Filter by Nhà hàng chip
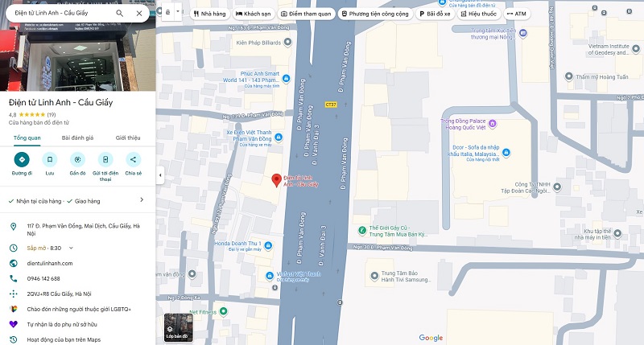Image resolution: width=644 pixels, height=345 pixels. pos(210,14)
